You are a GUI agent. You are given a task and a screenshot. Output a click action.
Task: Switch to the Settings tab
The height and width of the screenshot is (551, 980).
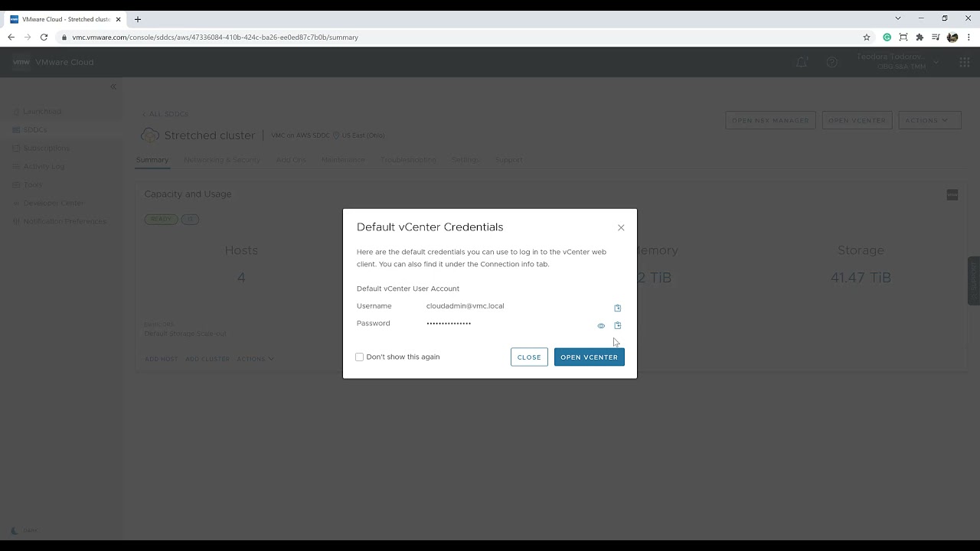(x=465, y=160)
